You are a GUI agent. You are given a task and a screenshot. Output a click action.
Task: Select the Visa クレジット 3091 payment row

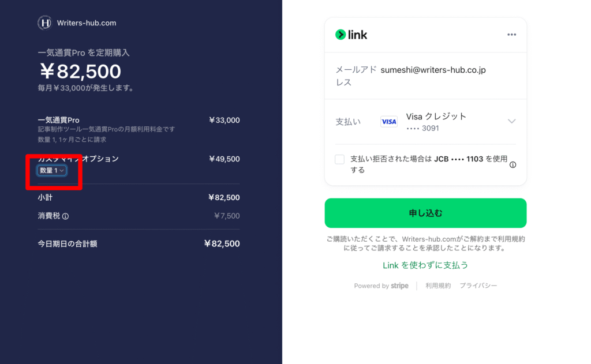(x=436, y=122)
